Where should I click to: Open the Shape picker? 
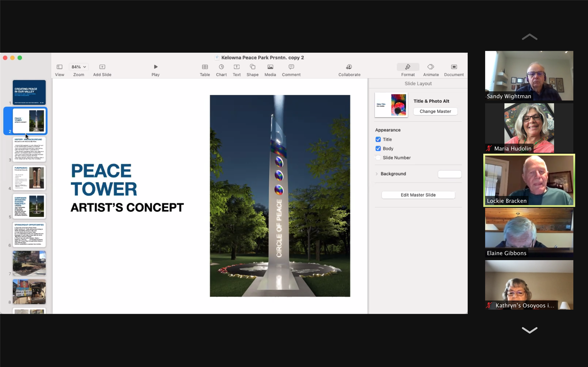[x=252, y=67]
